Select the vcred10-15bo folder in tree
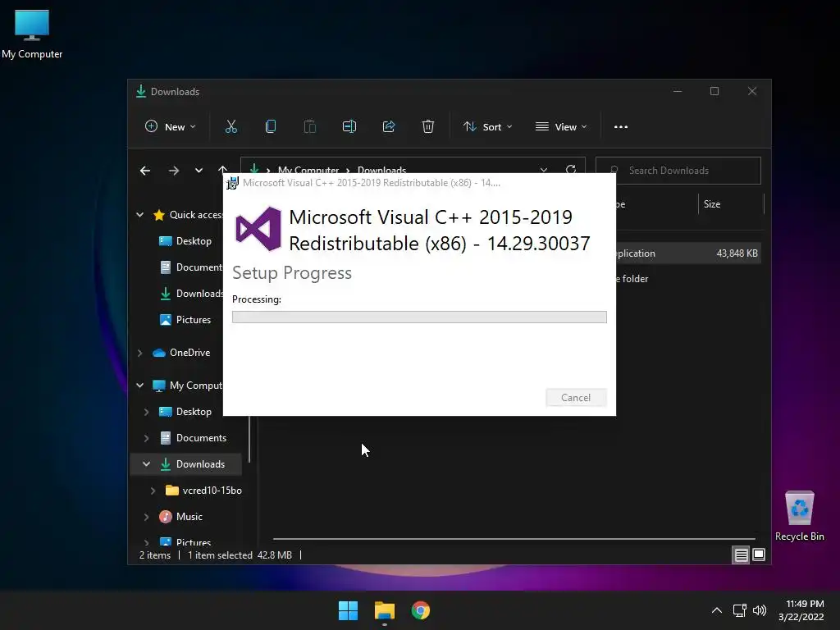Image resolution: width=840 pixels, height=630 pixels. [x=203, y=491]
